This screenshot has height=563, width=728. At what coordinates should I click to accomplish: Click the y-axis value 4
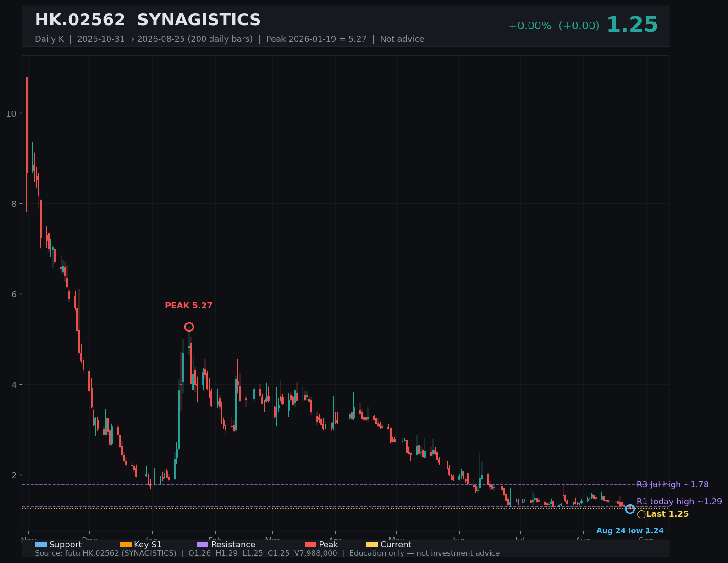(x=14, y=385)
